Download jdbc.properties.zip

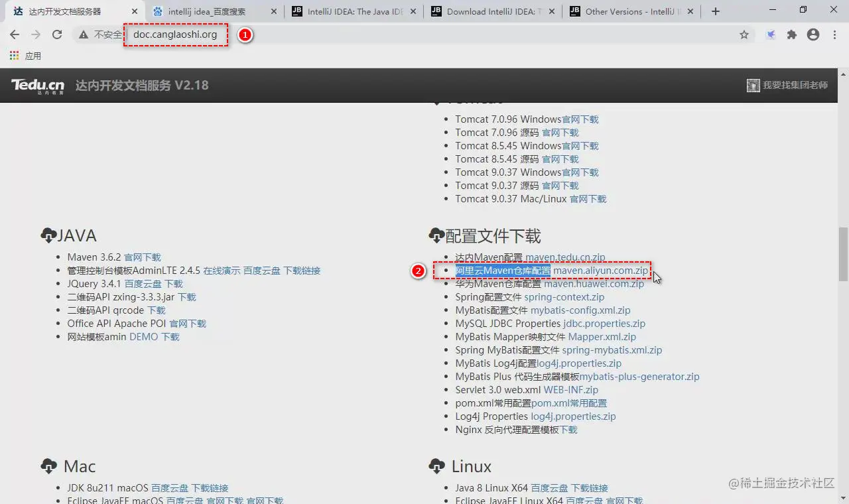pyautogui.click(x=604, y=324)
